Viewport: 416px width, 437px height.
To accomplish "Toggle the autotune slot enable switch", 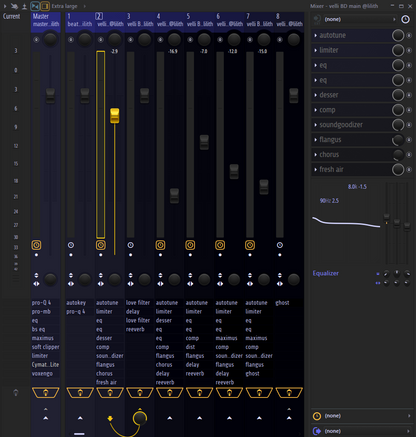I will pos(409,35).
